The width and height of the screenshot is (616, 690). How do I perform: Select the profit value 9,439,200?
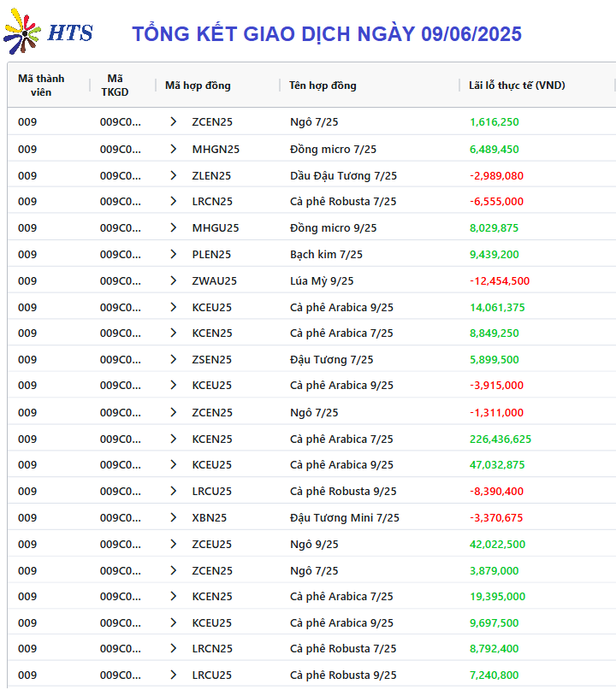click(494, 254)
